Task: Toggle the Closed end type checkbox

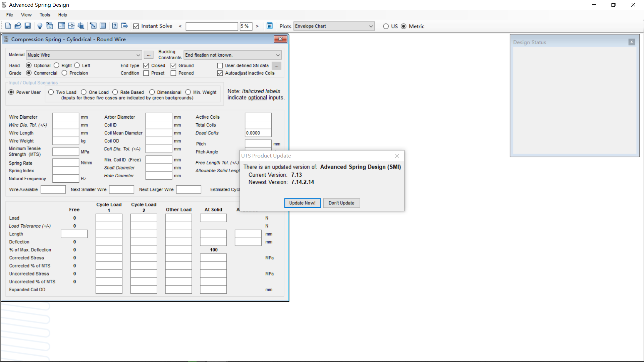Action: (x=146, y=66)
